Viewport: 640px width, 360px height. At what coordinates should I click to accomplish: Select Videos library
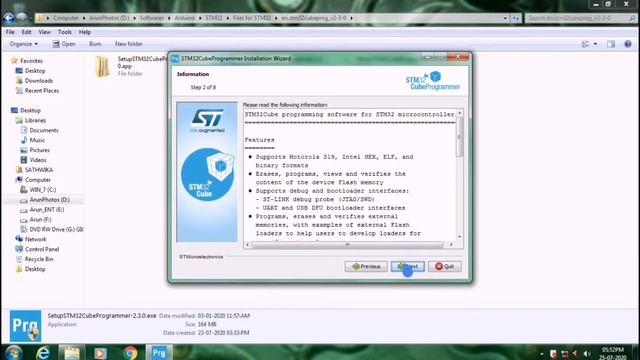[38, 160]
